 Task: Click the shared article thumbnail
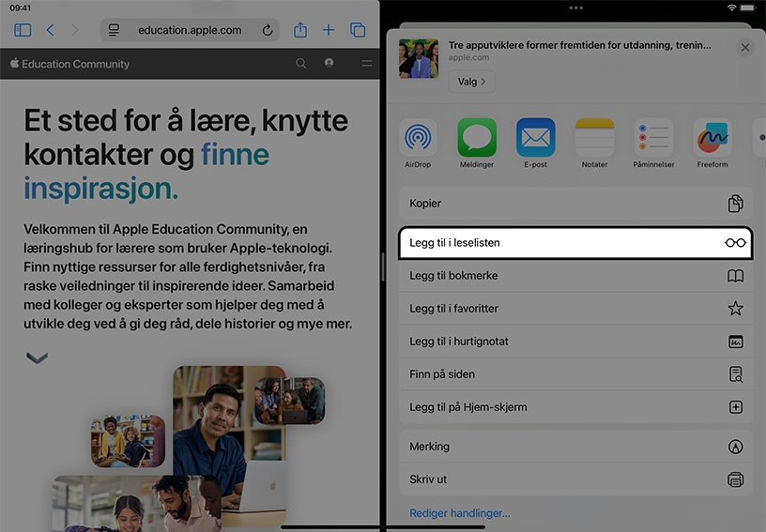pos(419,58)
